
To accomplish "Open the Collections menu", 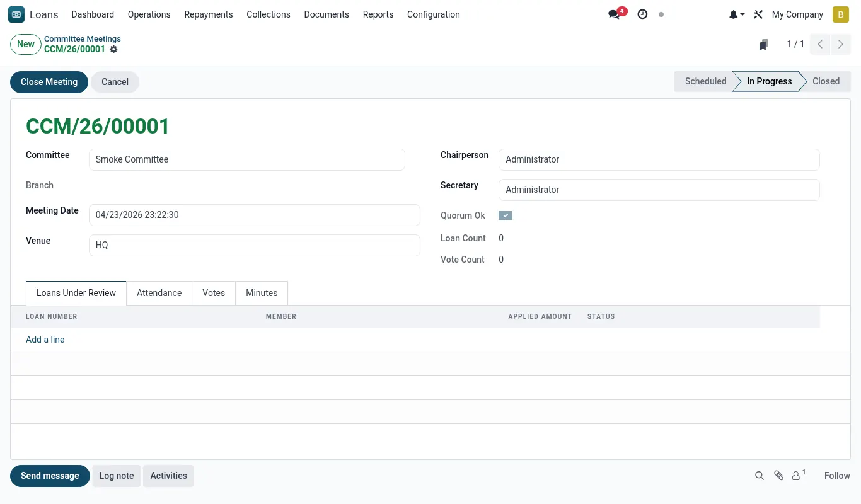I will pyautogui.click(x=269, y=14).
